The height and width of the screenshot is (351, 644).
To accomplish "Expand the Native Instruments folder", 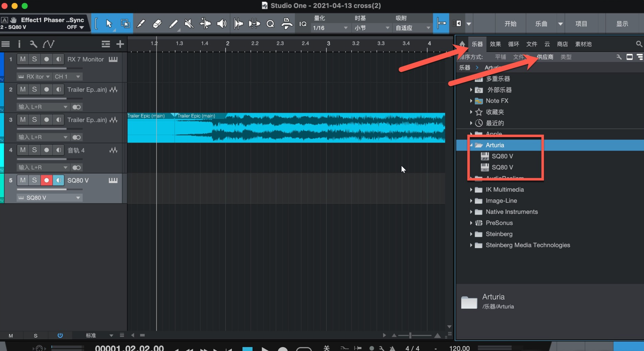I will (471, 212).
